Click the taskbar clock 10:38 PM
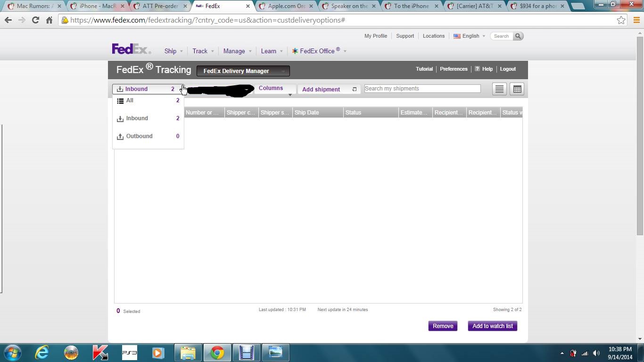The image size is (644, 362). [620, 349]
